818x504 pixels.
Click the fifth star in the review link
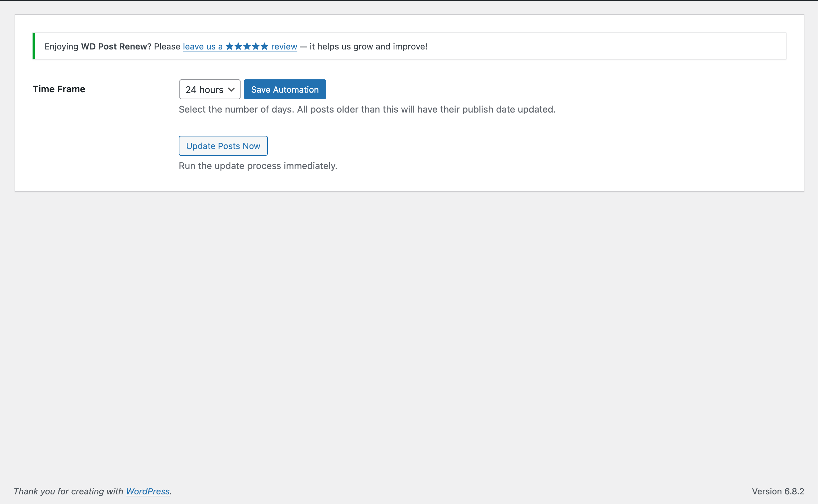pyautogui.click(x=264, y=46)
